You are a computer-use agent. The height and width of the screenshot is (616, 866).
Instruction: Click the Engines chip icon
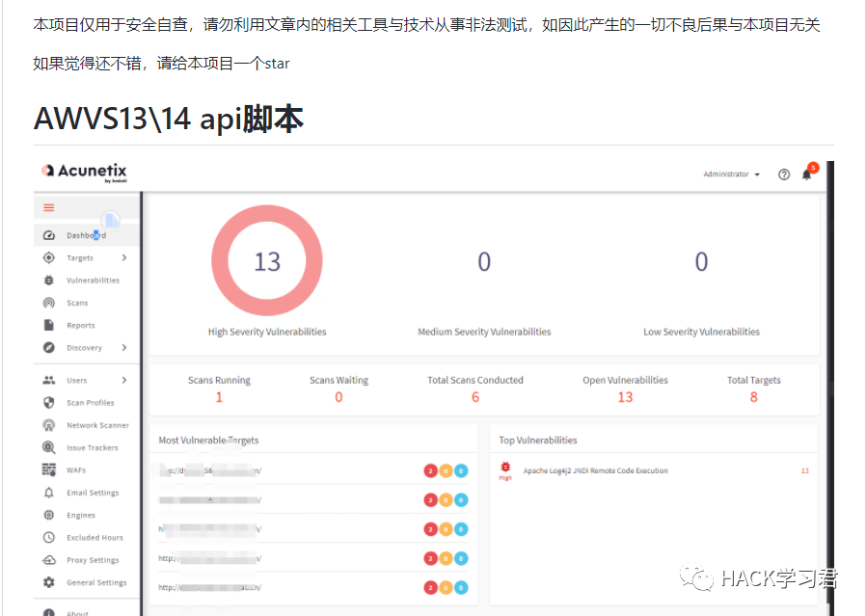(48, 515)
